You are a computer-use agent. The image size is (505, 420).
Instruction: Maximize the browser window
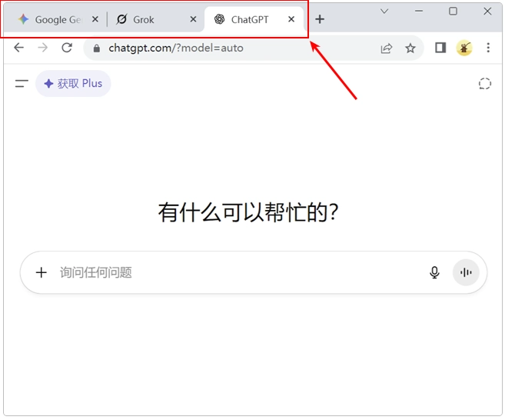pos(453,12)
